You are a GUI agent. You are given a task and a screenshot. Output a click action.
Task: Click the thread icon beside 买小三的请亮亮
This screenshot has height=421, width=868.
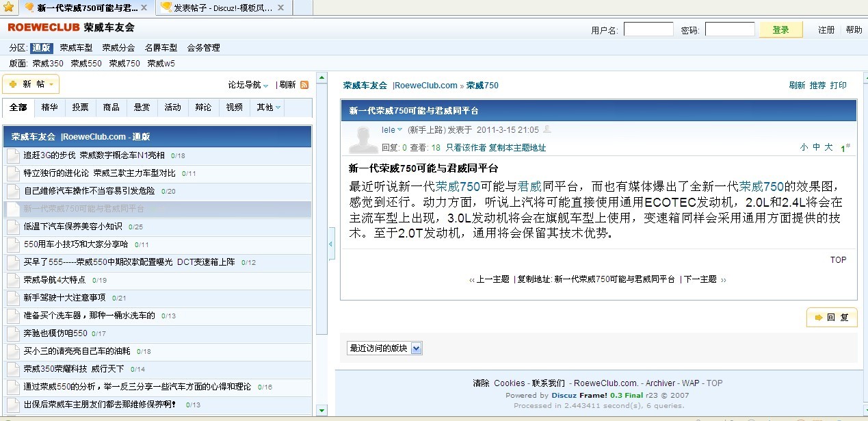pos(13,351)
